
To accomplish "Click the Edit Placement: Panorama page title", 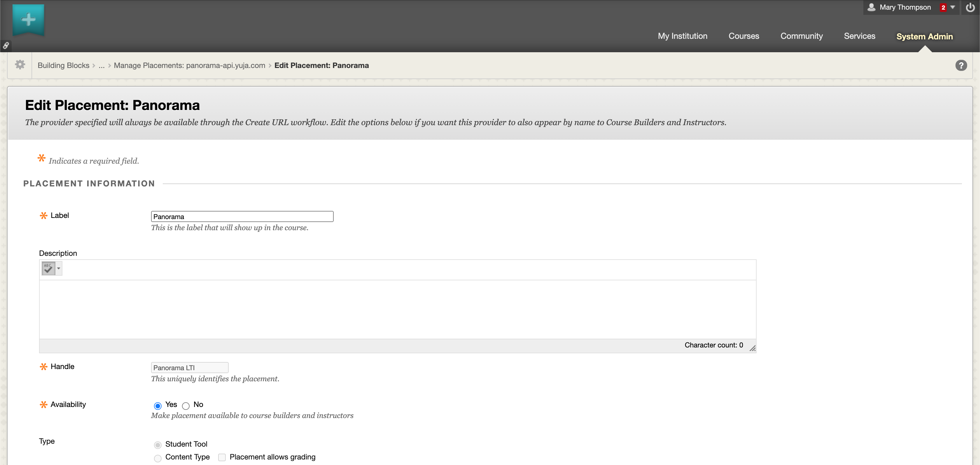I will [112, 105].
